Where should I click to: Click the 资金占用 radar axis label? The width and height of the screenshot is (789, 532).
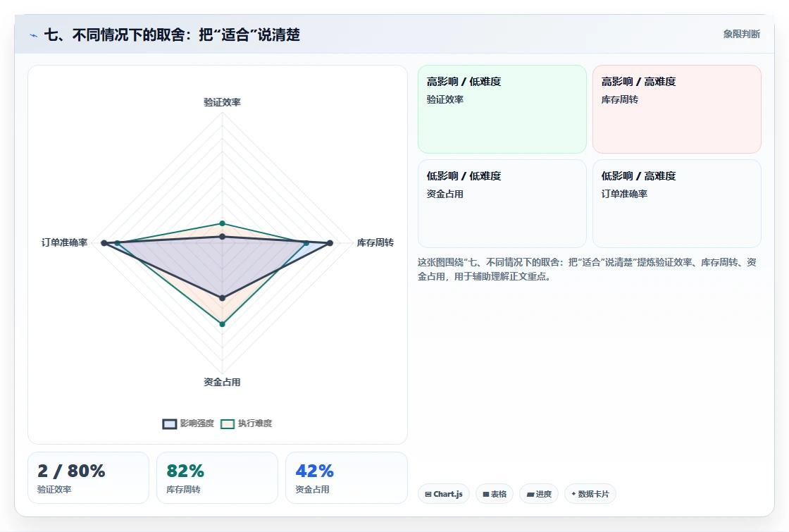222,383
